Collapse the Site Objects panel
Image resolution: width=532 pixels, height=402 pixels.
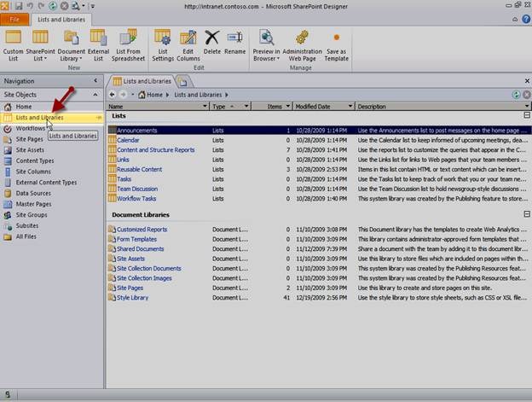pyautogui.click(x=95, y=95)
